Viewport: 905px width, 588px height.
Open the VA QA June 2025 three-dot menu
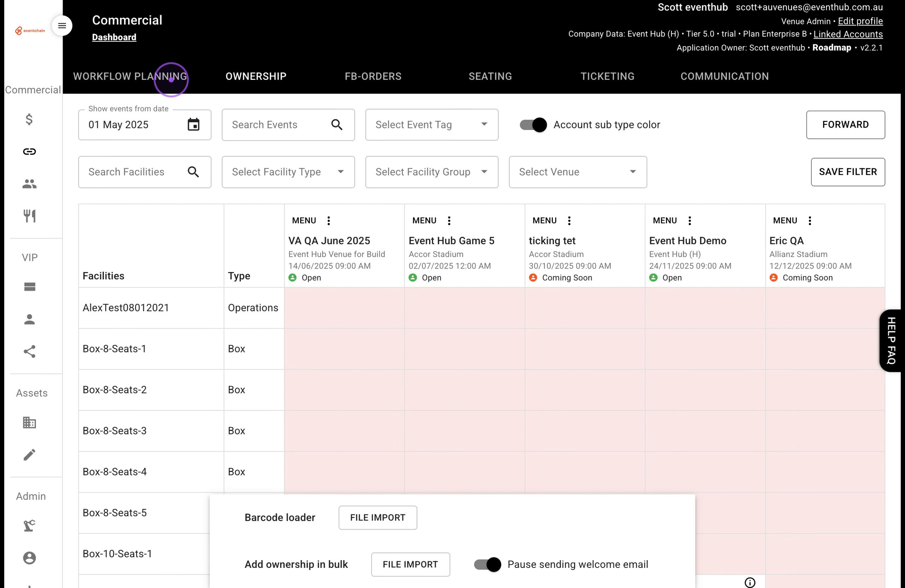tap(328, 220)
